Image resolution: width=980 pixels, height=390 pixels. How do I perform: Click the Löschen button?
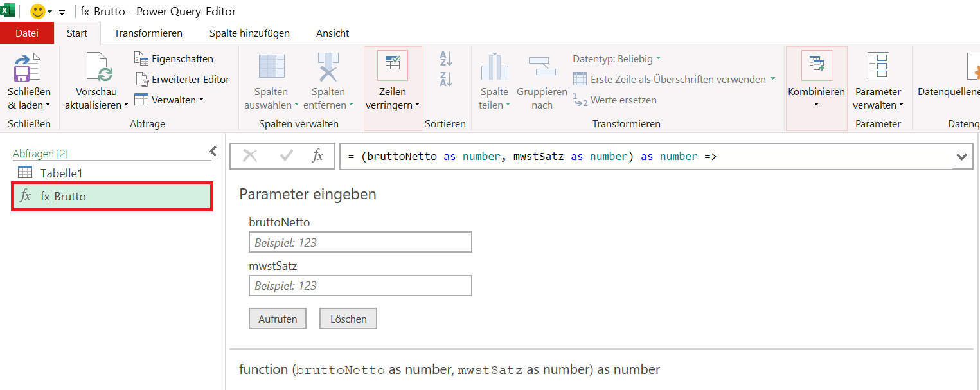coord(348,319)
